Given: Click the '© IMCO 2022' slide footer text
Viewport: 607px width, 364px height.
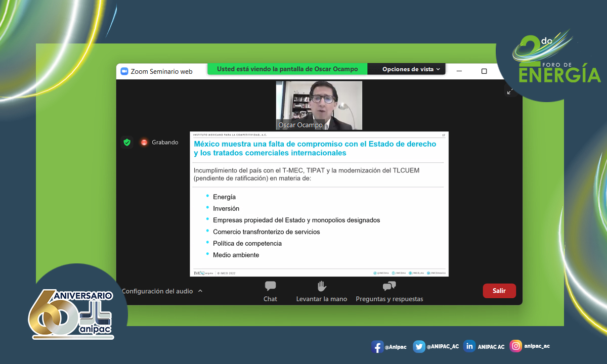Looking at the screenshot, I should pyautogui.click(x=226, y=274).
